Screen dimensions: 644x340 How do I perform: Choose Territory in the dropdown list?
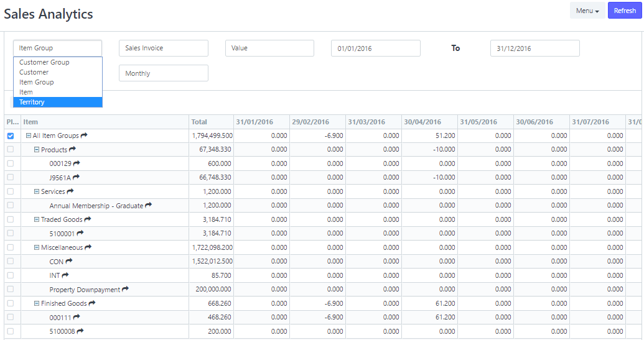coord(57,102)
